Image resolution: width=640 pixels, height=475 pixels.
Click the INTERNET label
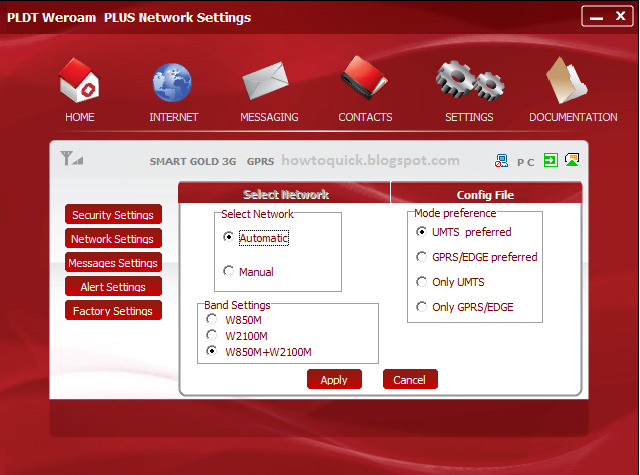173,117
